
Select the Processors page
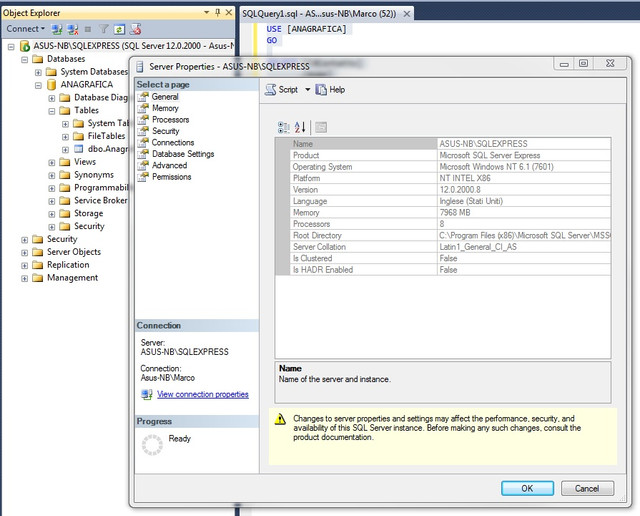(170, 120)
